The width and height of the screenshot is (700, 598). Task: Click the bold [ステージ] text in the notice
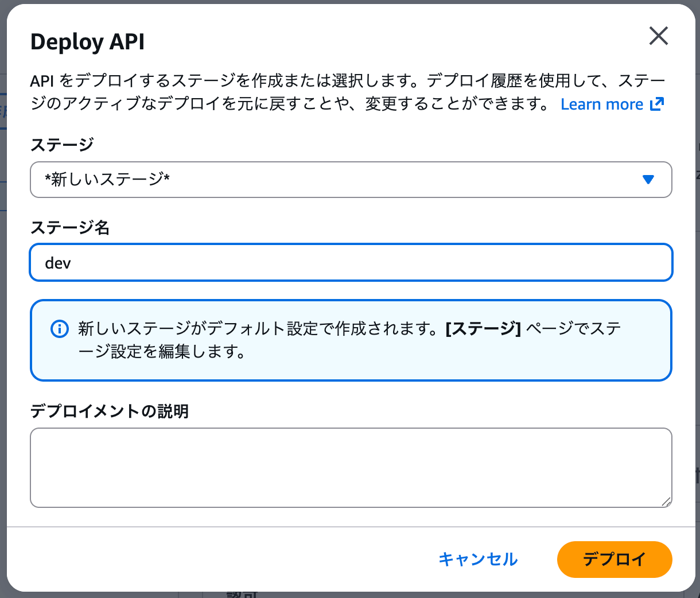point(483,329)
